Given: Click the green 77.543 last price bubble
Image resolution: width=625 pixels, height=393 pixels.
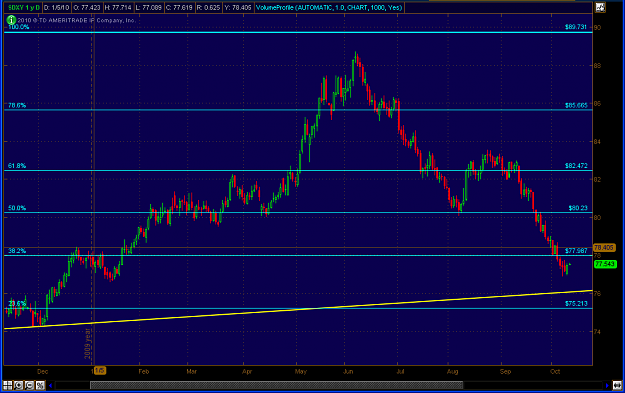Looking at the screenshot, I should 605,264.
